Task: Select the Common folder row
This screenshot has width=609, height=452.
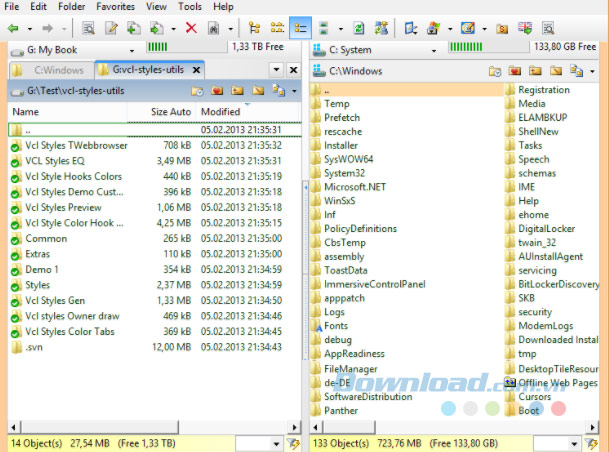Action: point(155,238)
